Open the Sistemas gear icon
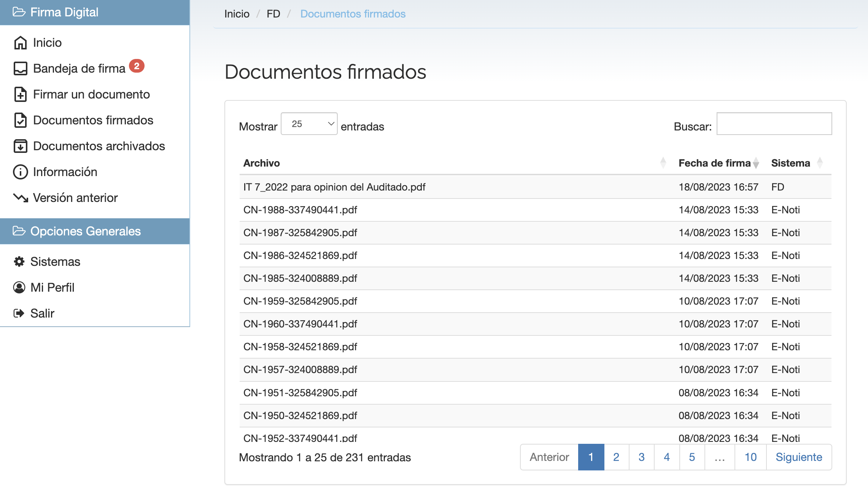868x494 pixels. (19, 262)
